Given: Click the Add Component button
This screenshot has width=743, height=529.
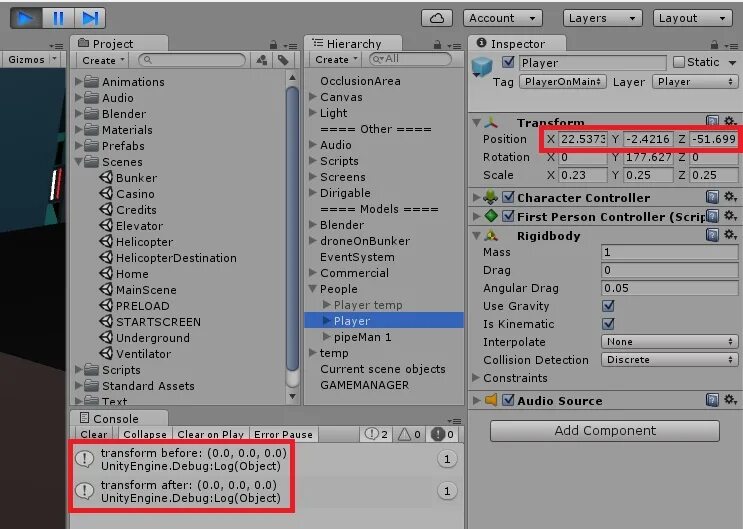Looking at the screenshot, I should [605, 430].
